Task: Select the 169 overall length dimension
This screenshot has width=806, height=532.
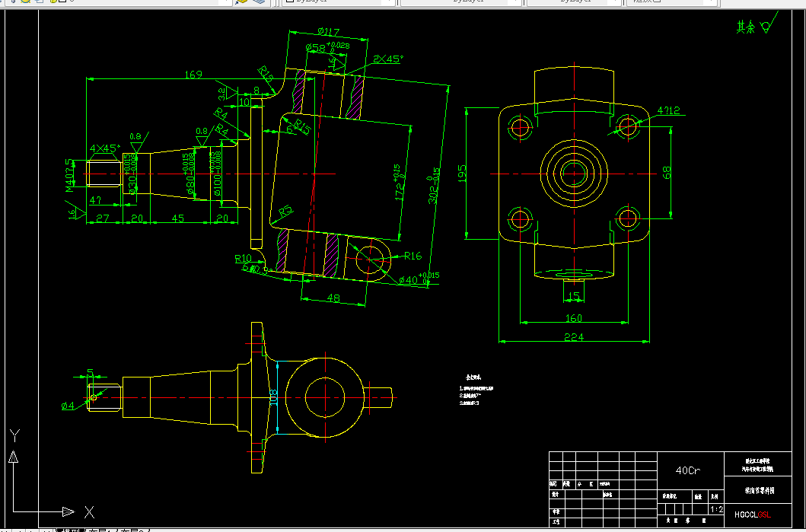Action: [193, 75]
